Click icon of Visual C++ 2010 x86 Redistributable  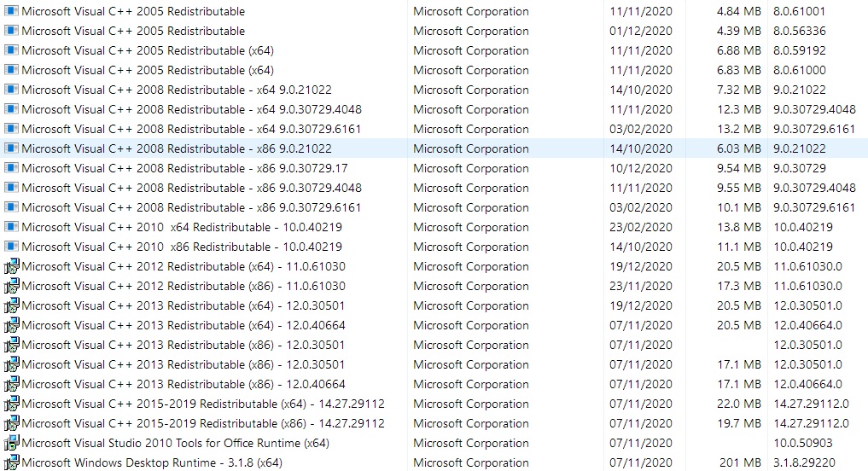coord(11,247)
